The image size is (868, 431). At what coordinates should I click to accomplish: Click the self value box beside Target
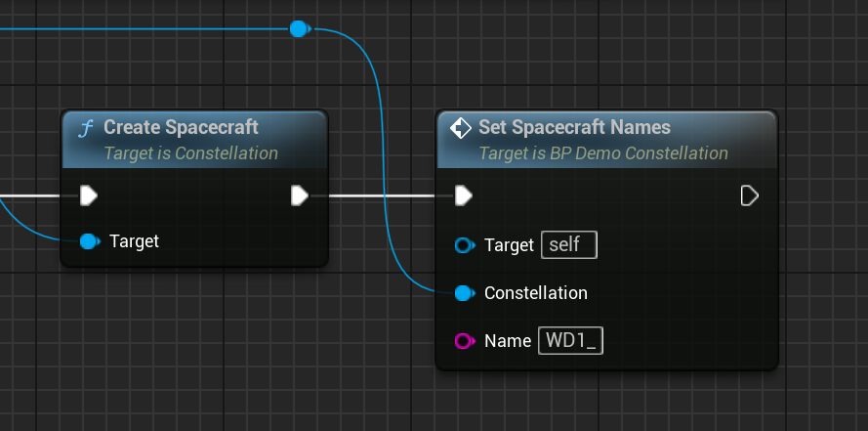pyautogui.click(x=568, y=245)
